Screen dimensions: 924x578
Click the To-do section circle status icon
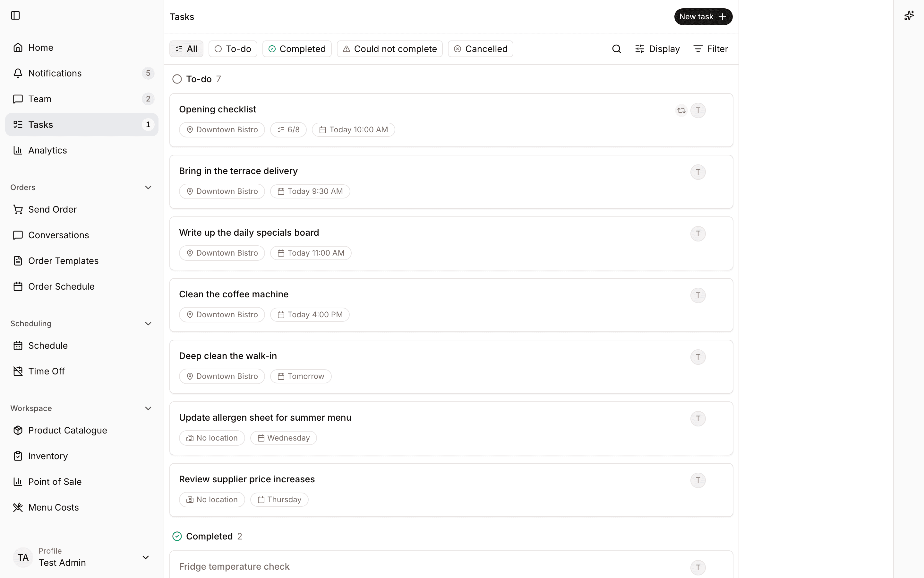(x=177, y=79)
